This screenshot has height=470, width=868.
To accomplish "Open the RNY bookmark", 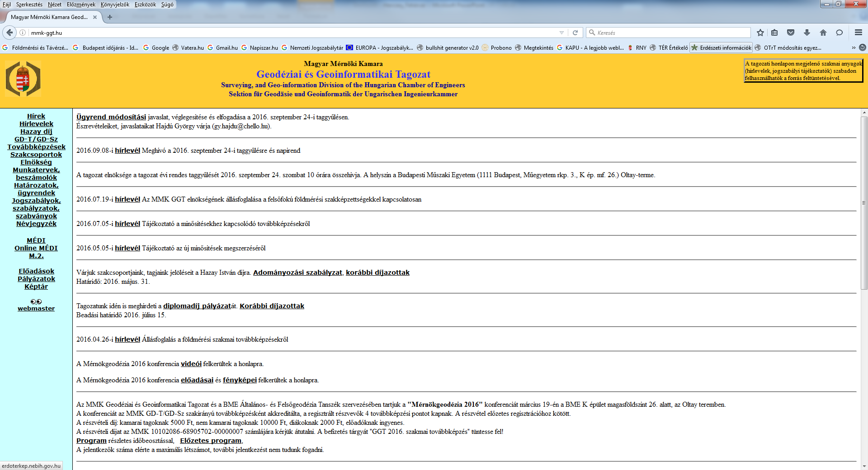I will coord(637,47).
